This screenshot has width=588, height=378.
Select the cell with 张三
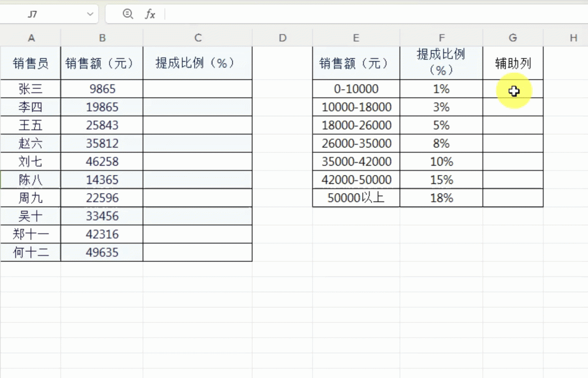(31, 89)
